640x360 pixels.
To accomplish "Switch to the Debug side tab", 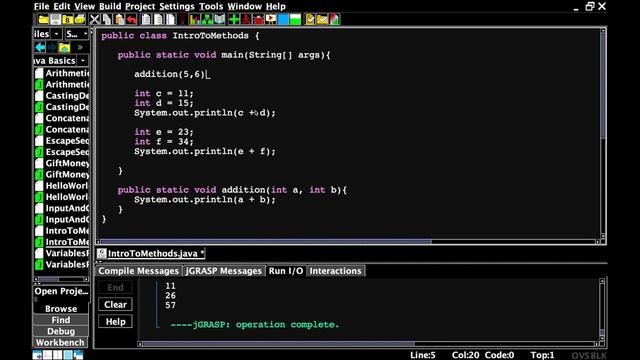I will [x=61, y=331].
